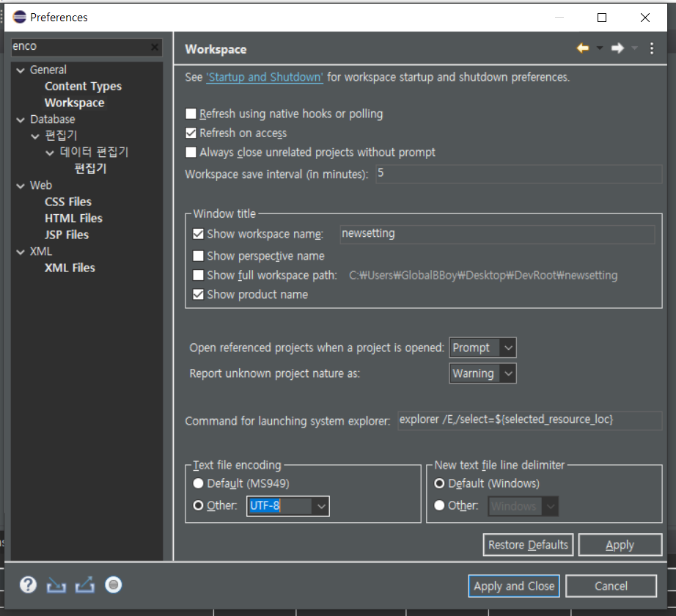Cancel the Preferences dialog
The image size is (676, 616).
coord(611,586)
